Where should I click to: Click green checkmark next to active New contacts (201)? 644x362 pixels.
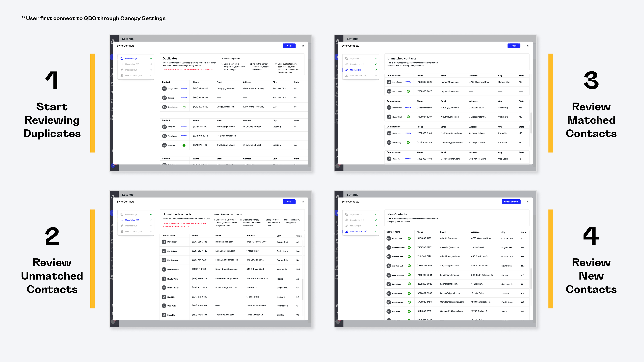pos(376,231)
